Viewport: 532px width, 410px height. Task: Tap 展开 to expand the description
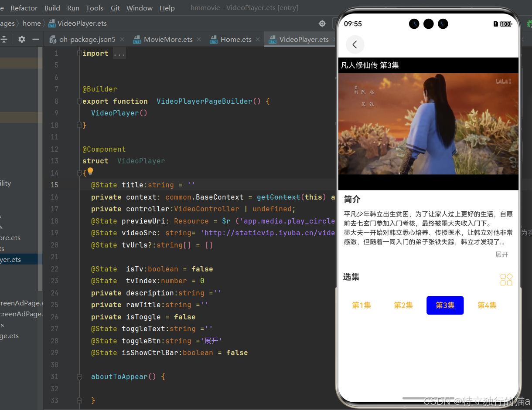501,254
